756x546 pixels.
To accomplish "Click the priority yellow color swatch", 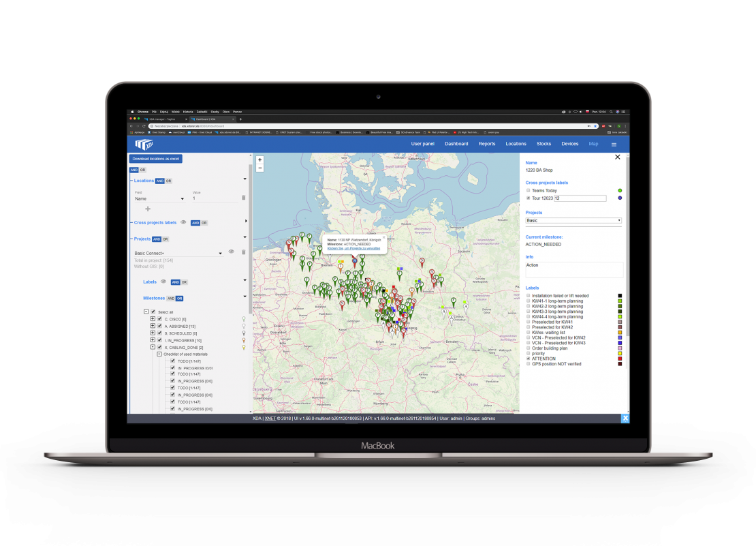I will [620, 354].
